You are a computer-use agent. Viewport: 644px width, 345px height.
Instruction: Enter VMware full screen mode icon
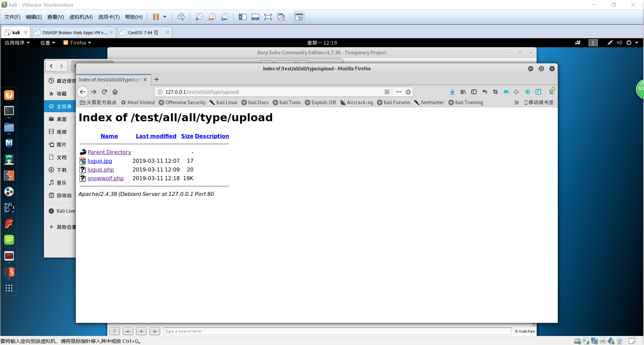coord(268,17)
